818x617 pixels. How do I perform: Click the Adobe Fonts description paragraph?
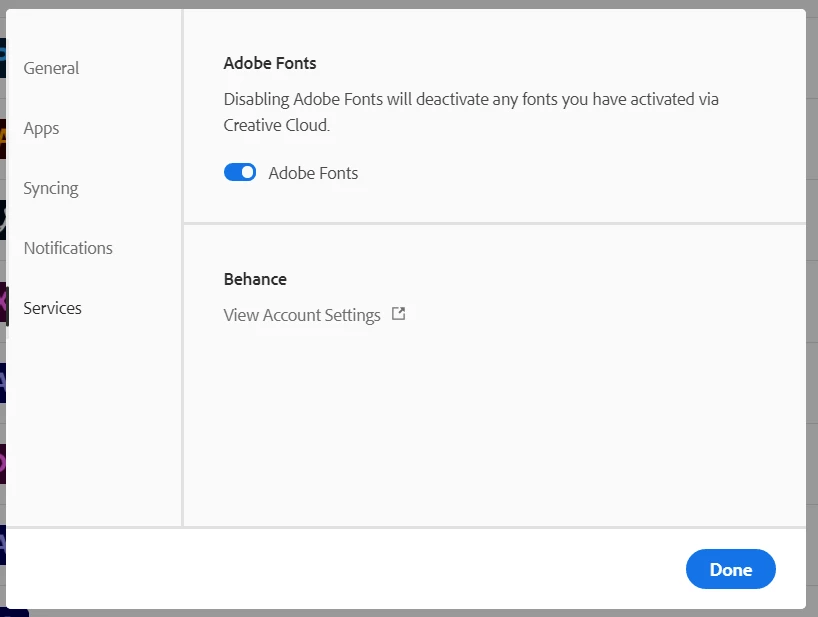470,112
